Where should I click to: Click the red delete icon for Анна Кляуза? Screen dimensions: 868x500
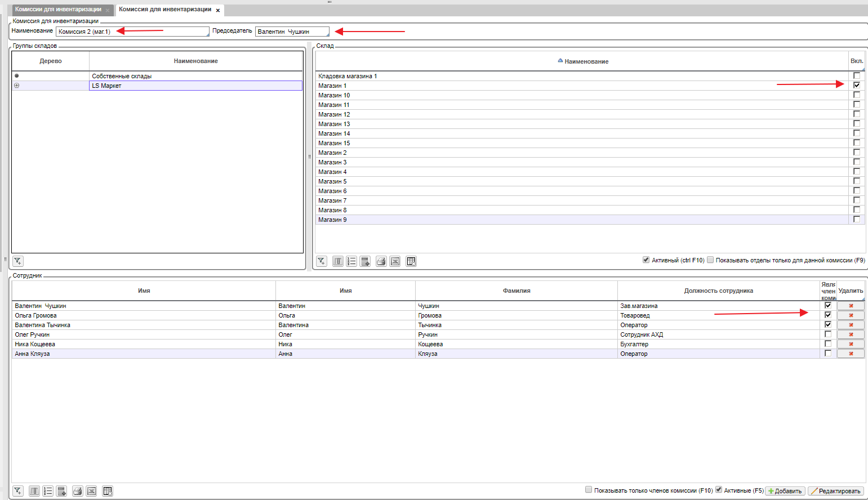pos(851,354)
